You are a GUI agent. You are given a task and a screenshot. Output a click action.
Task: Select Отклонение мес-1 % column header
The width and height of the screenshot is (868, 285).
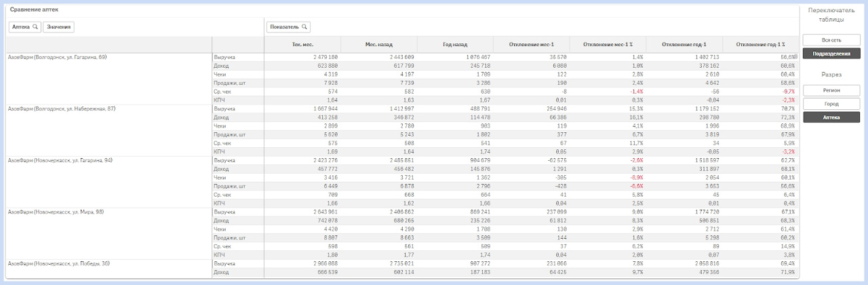point(608,44)
